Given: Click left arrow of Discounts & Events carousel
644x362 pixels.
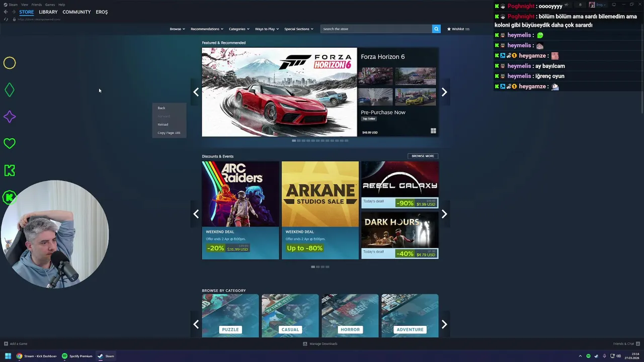Looking at the screenshot, I should pyautogui.click(x=196, y=214).
